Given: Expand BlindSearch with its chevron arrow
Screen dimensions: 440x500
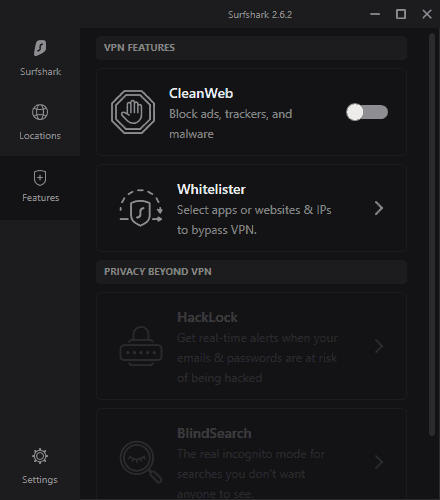Looking at the screenshot, I should click(x=379, y=462).
